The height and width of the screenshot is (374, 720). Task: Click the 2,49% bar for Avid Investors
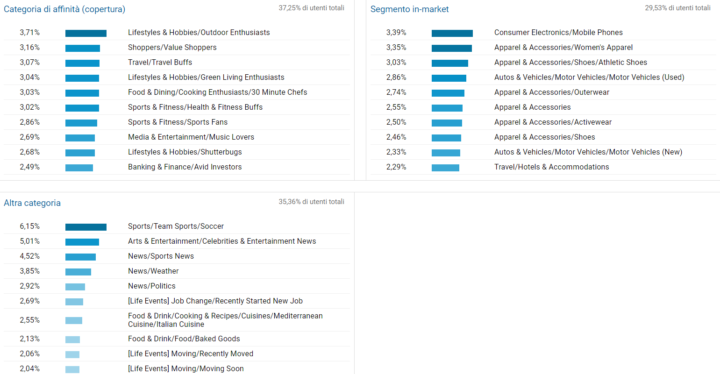click(79, 168)
